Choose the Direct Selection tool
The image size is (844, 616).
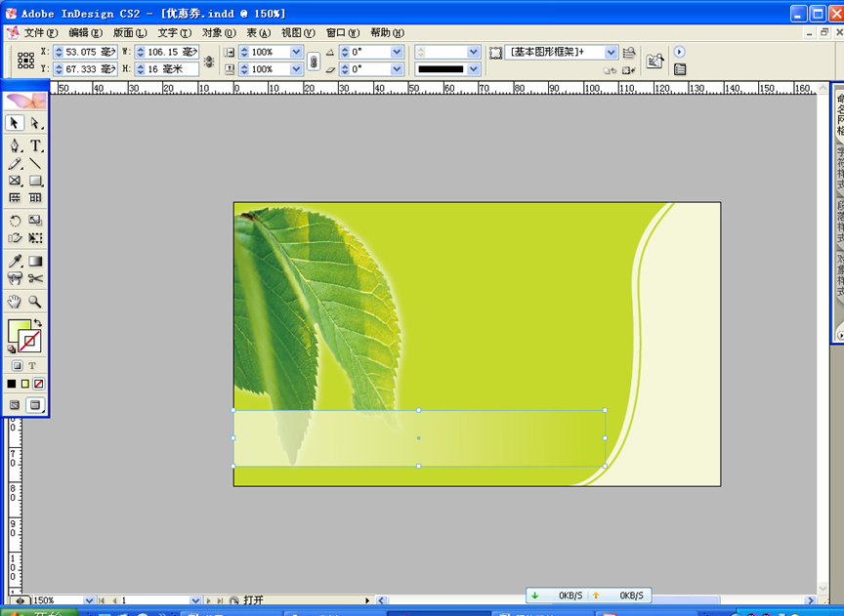pyautogui.click(x=35, y=123)
